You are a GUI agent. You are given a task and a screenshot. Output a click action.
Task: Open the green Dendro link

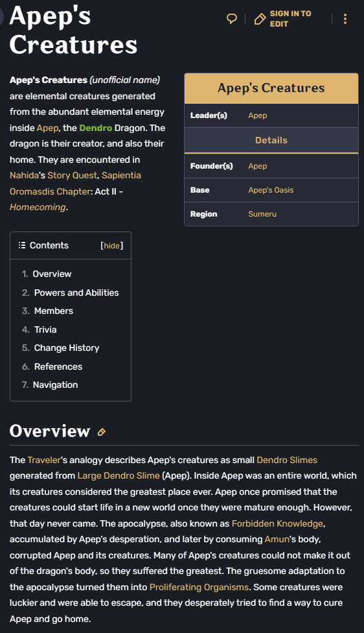(x=96, y=128)
